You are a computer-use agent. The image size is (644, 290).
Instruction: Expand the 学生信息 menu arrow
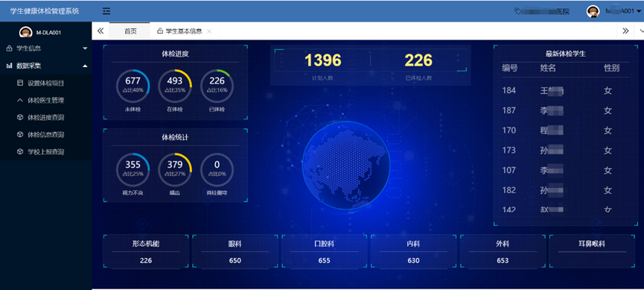(x=85, y=48)
